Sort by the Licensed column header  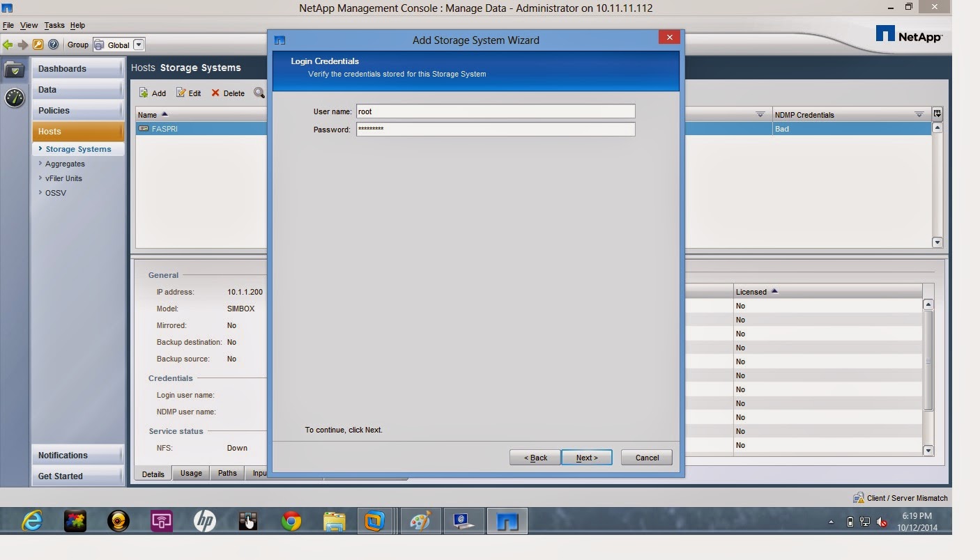755,291
